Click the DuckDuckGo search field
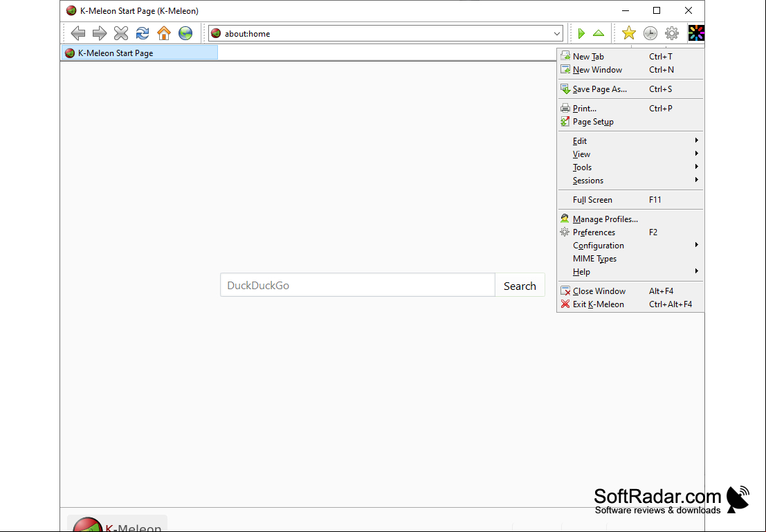This screenshot has width=766, height=532. [x=358, y=285]
